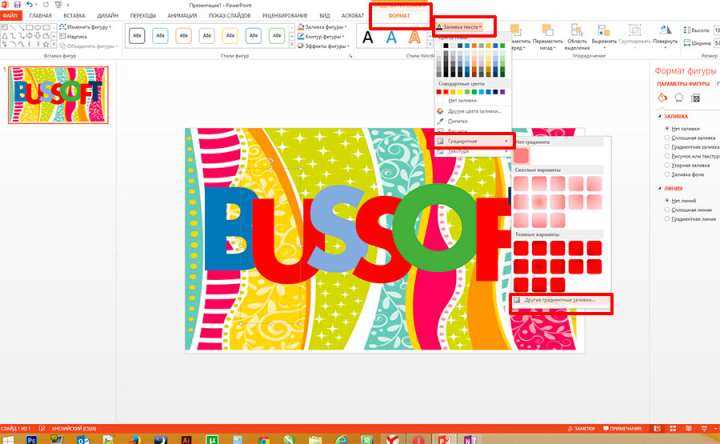The height and width of the screenshot is (444, 720).
Task: Select Рисунок или текстура radio button
Action: click(x=667, y=157)
